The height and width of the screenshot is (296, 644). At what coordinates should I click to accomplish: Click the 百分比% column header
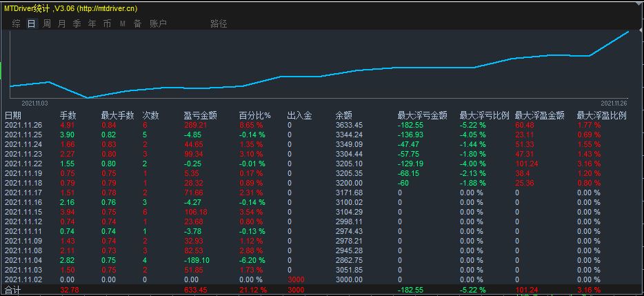pyautogui.click(x=255, y=115)
